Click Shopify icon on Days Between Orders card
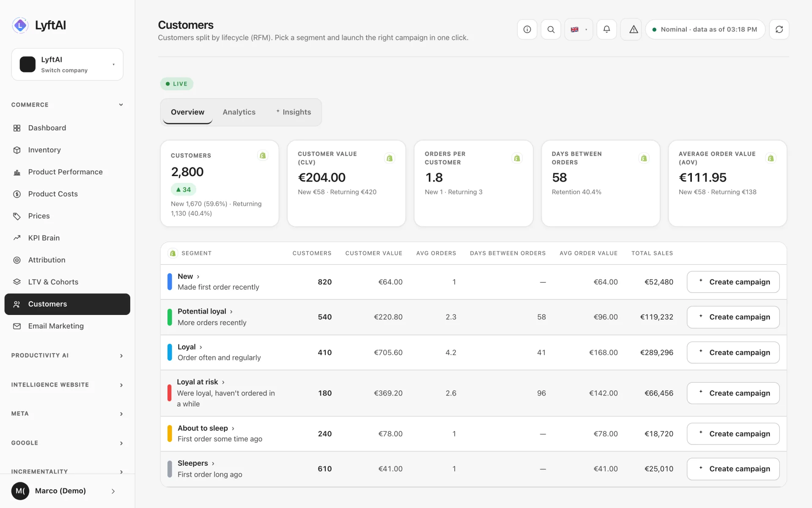812x508 pixels. pos(644,158)
